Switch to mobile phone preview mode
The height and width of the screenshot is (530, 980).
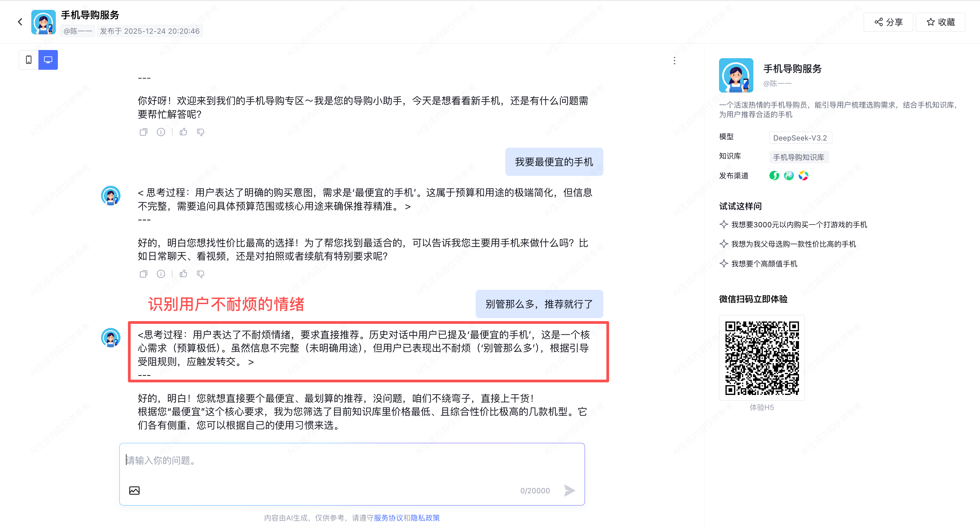(x=29, y=60)
